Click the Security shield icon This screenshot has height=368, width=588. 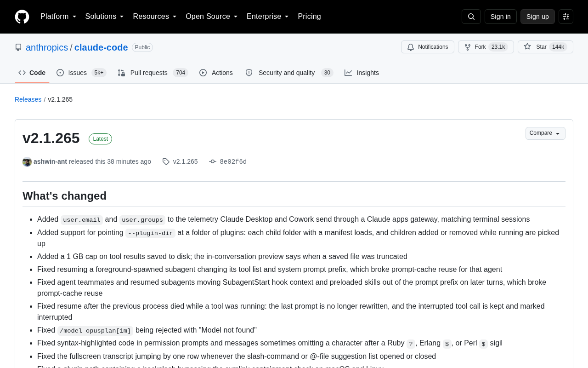[x=249, y=73]
